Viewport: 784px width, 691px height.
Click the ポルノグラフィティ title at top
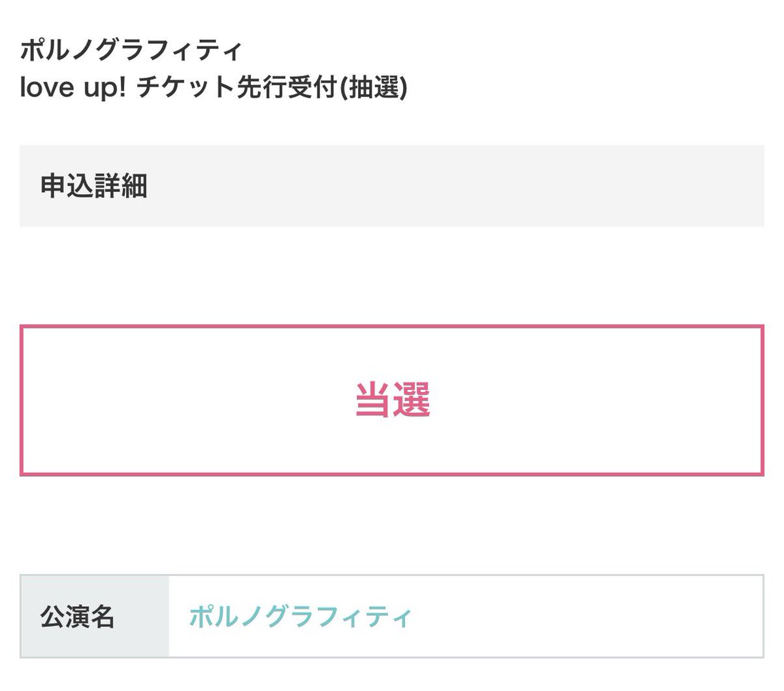click(x=131, y=50)
